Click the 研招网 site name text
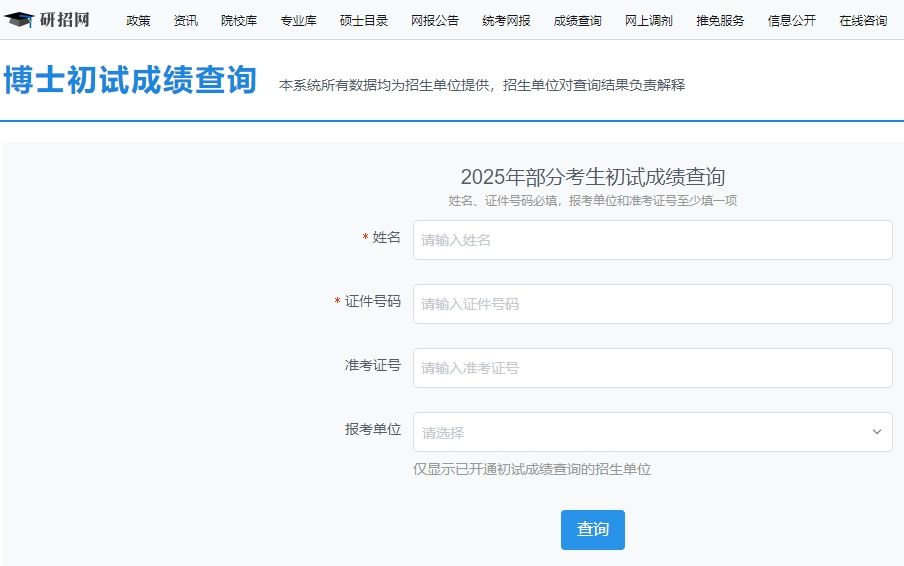This screenshot has width=904, height=566. coord(65,20)
